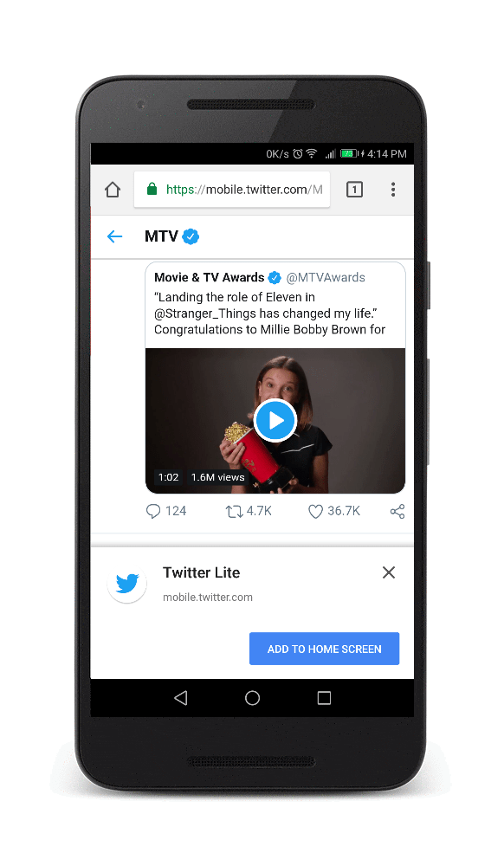Focus the mobile.twitter.com address bar

232,190
